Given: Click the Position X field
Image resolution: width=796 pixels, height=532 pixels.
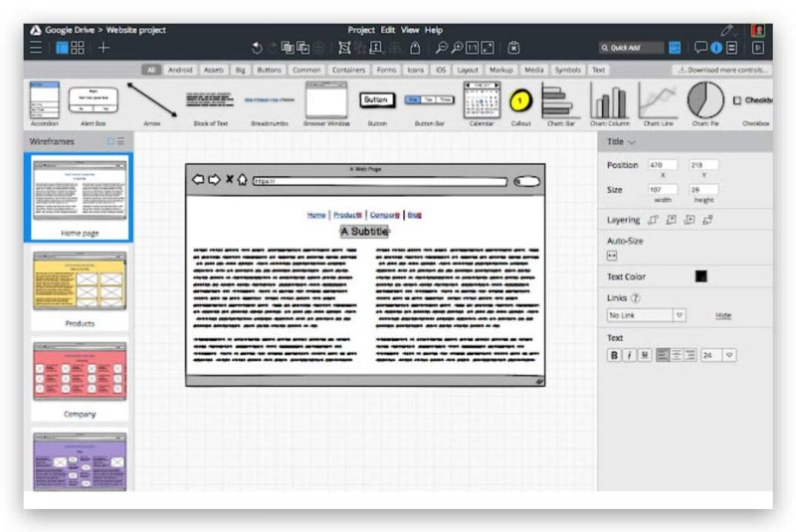Looking at the screenshot, I should click(x=662, y=165).
